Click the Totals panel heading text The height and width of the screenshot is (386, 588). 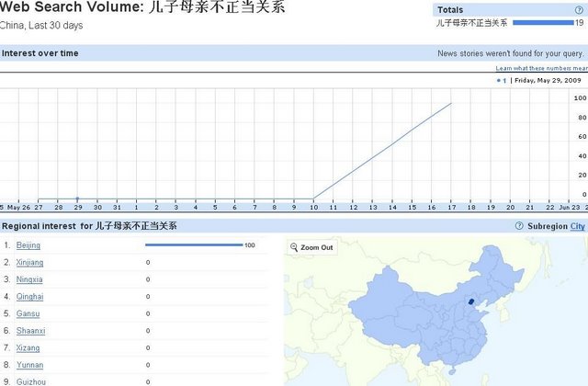click(x=450, y=10)
